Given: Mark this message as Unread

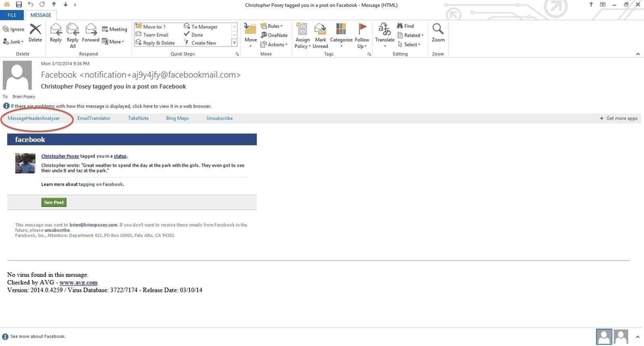Looking at the screenshot, I should 320,36.
